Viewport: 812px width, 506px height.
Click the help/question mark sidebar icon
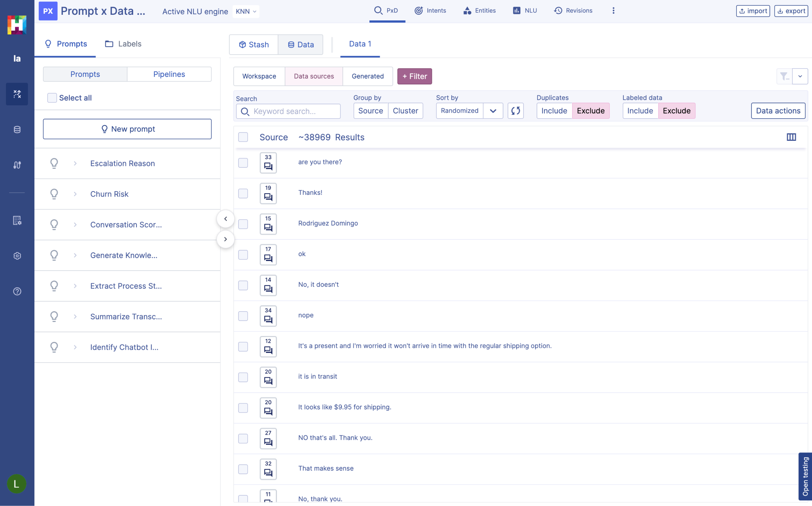click(17, 292)
